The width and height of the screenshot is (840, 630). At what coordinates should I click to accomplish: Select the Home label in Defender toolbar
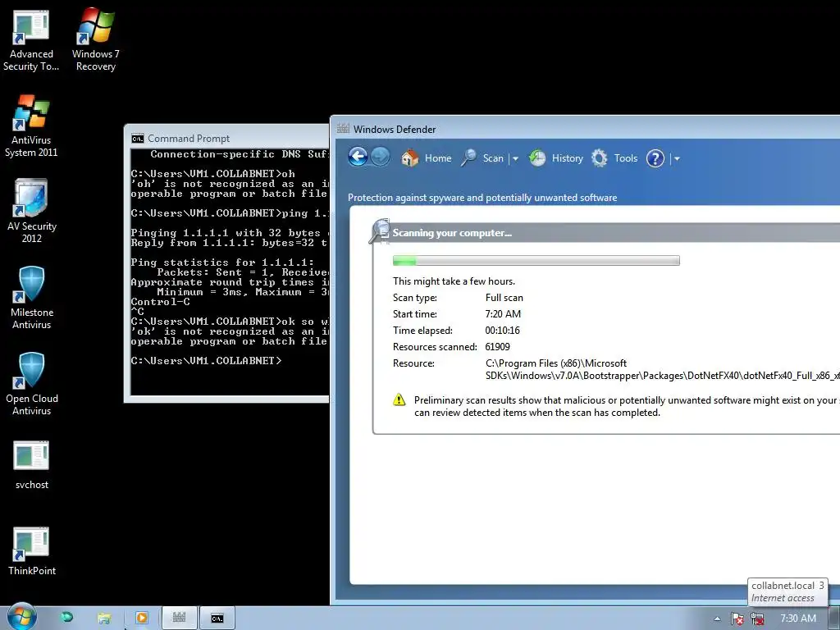coord(438,158)
